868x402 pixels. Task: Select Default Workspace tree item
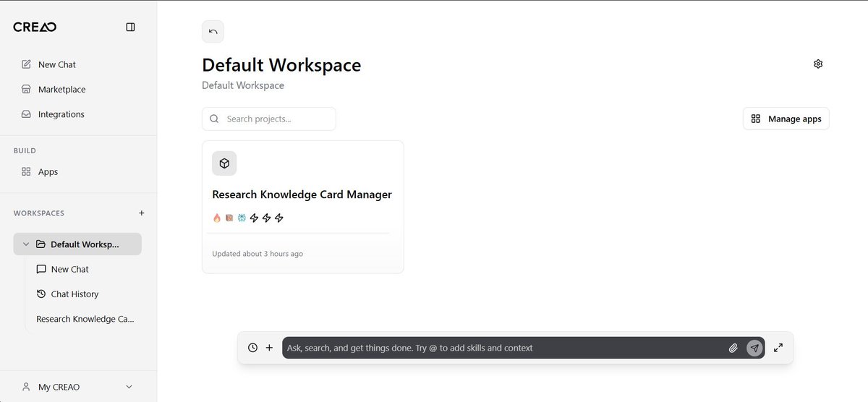click(x=77, y=244)
